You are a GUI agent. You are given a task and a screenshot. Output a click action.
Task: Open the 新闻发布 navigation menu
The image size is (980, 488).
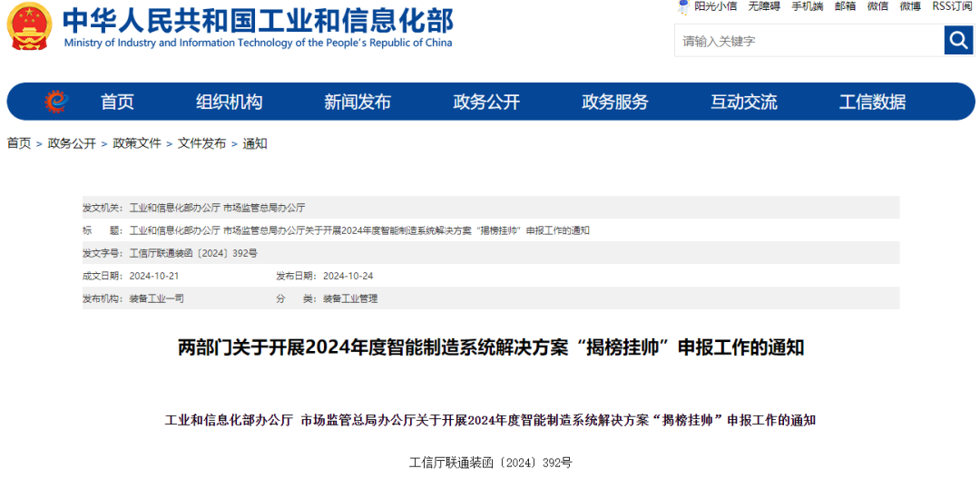click(358, 102)
